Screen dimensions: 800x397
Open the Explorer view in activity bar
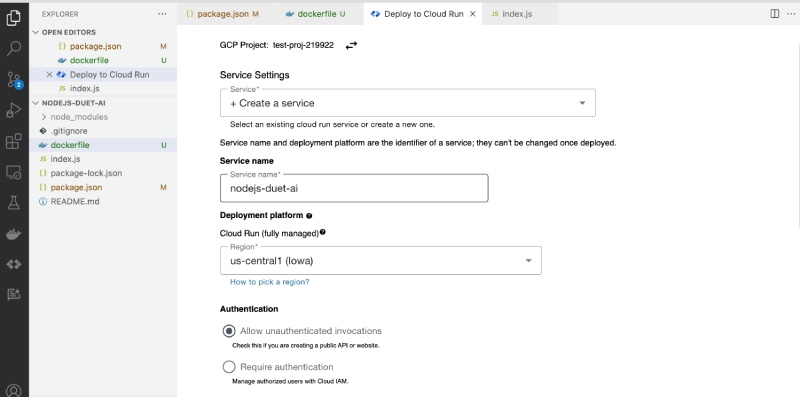(x=14, y=17)
